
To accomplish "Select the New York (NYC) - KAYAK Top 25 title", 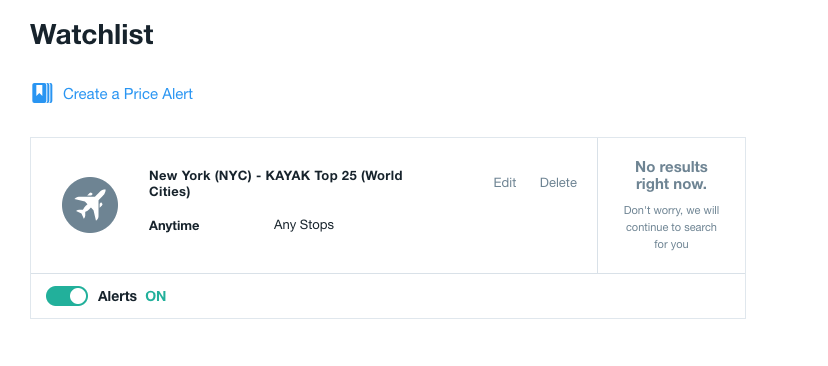I will (276, 183).
